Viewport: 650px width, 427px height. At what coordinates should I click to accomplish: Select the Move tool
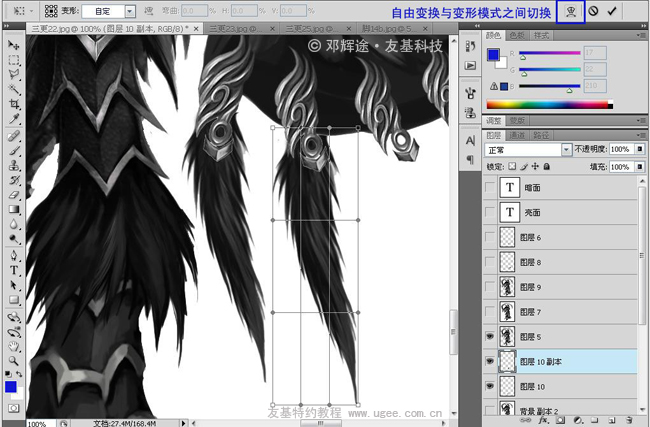[15, 45]
